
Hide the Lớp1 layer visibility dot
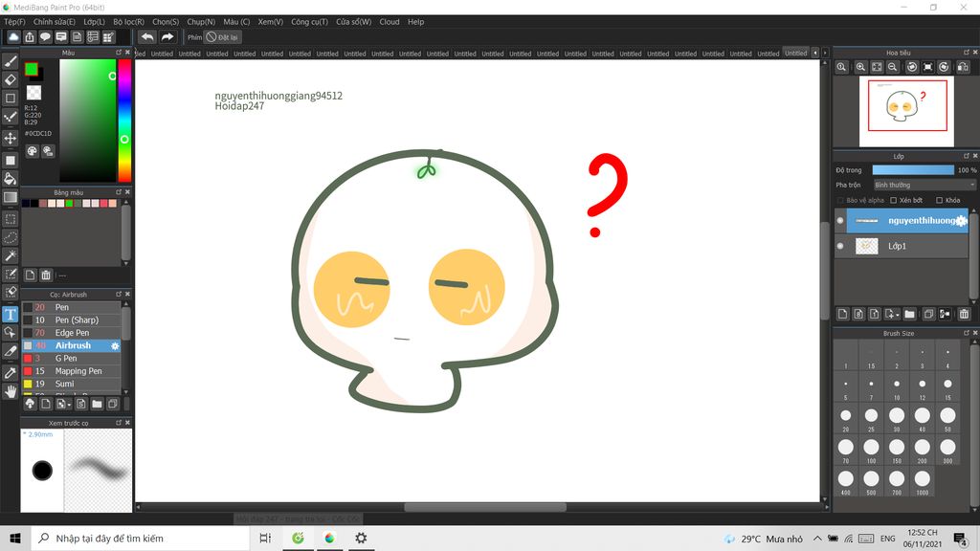pyautogui.click(x=840, y=246)
